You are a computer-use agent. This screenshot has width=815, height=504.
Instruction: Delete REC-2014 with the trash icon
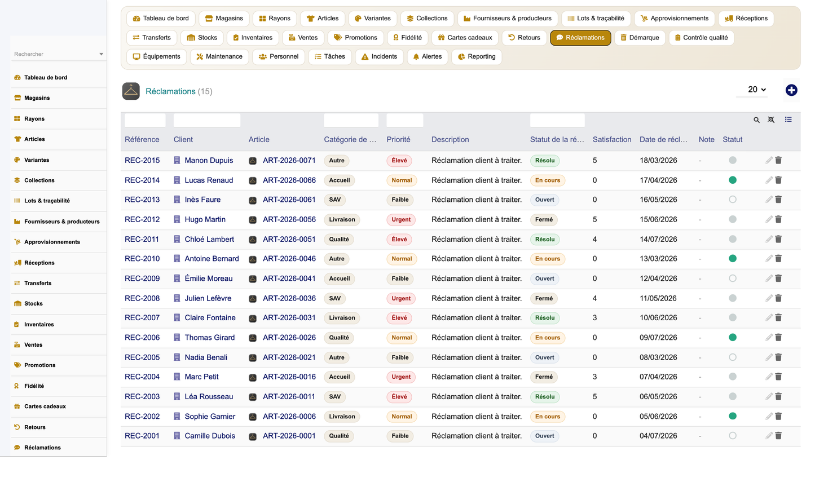[x=778, y=180]
